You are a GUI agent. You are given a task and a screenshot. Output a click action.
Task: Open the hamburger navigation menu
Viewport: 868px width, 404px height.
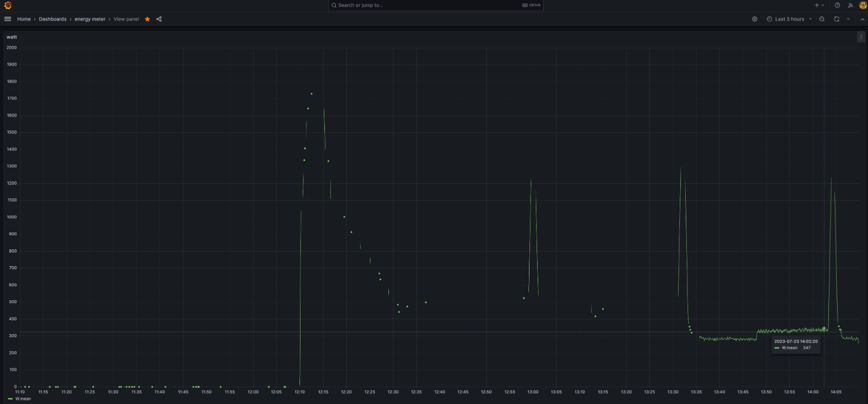click(x=8, y=19)
